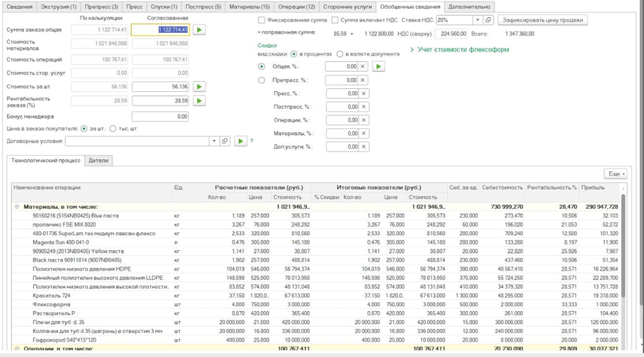
Task: Click green arrow next to Сумма заказа общая
Action: click(199, 29)
